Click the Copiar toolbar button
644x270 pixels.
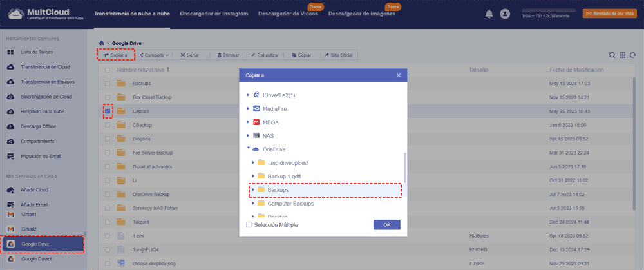click(x=301, y=55)
